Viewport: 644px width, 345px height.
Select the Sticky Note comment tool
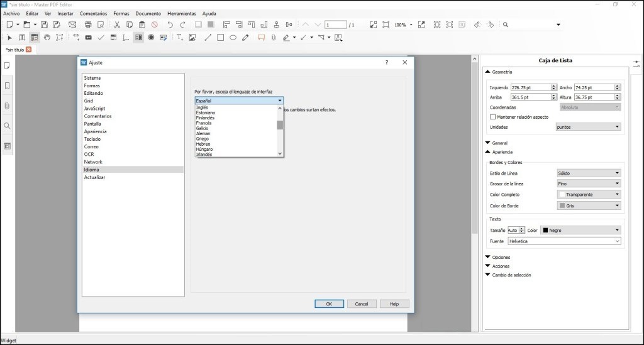pos(261,37)
